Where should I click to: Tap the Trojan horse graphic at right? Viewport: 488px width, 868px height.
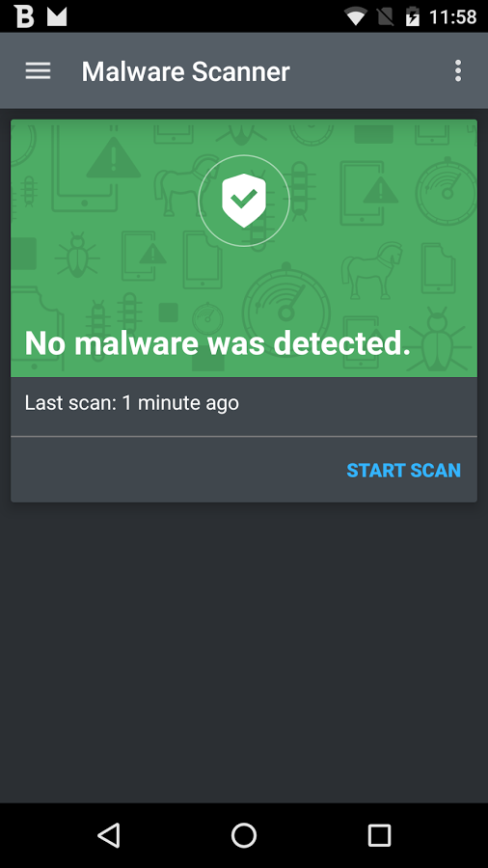coord(371,270)
